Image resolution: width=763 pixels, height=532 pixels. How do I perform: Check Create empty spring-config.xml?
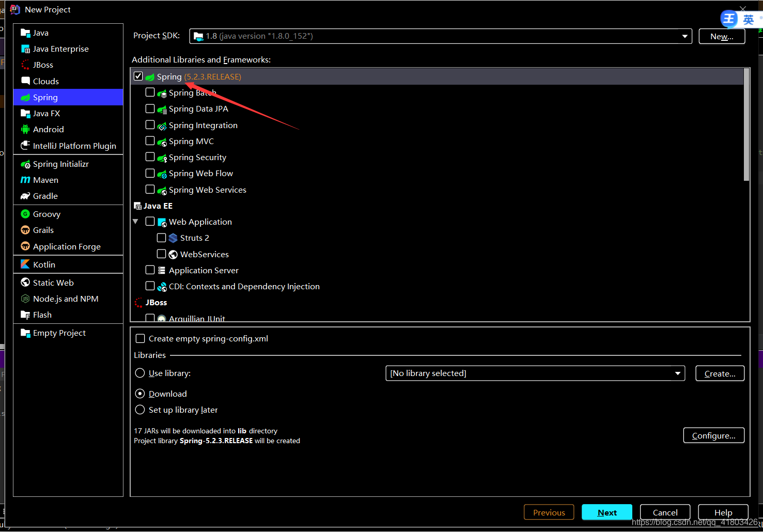pos(140,339)
